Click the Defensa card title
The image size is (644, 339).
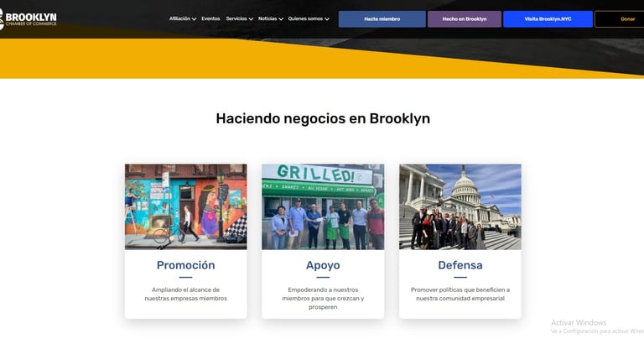coord(460,265)
